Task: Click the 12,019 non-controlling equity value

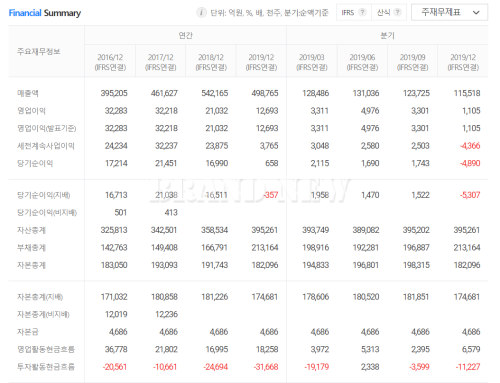Action: coord(116,314)
